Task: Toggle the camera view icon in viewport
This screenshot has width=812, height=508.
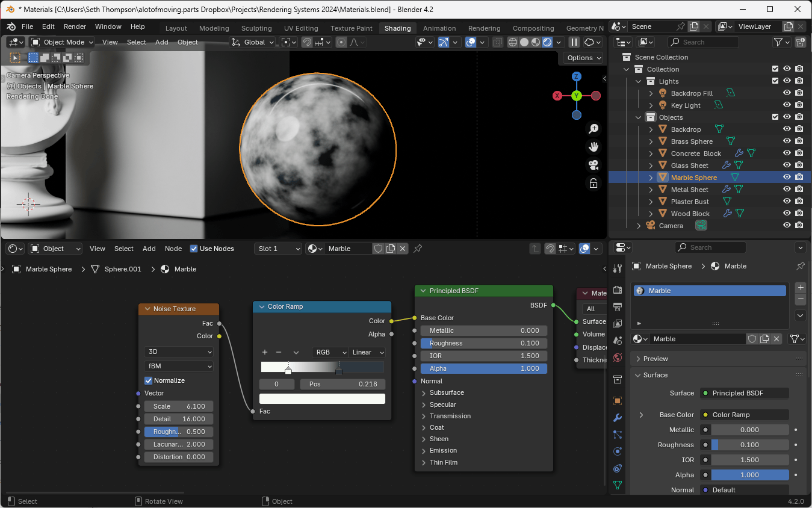Action: click(x=594, y=165)
